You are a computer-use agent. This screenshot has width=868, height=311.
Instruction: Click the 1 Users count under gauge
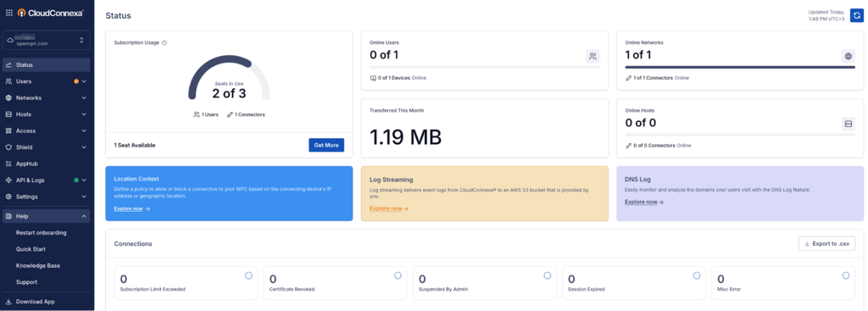point(206,114)
